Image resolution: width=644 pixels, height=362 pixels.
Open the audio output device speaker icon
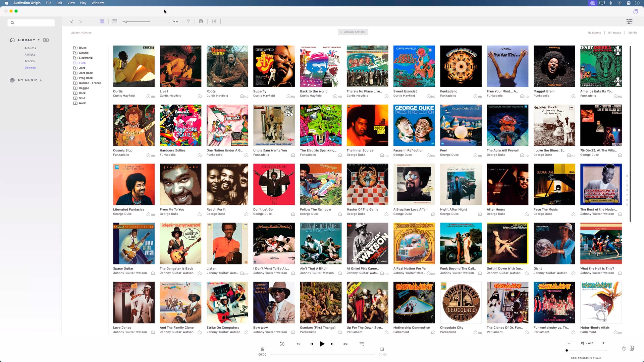[632, 348]
